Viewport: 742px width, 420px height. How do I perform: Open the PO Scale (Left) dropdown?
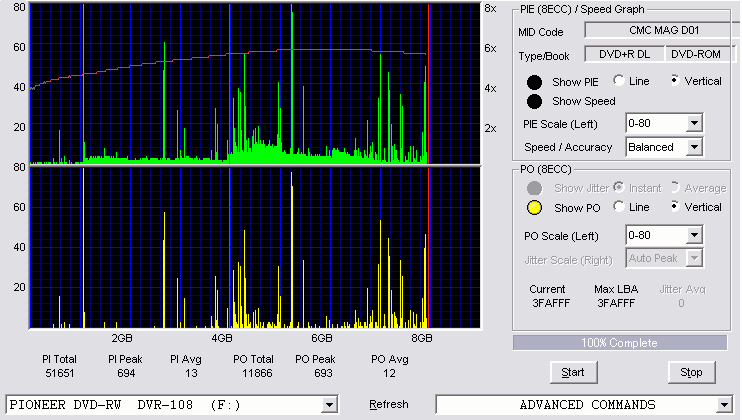pos(694,235)
